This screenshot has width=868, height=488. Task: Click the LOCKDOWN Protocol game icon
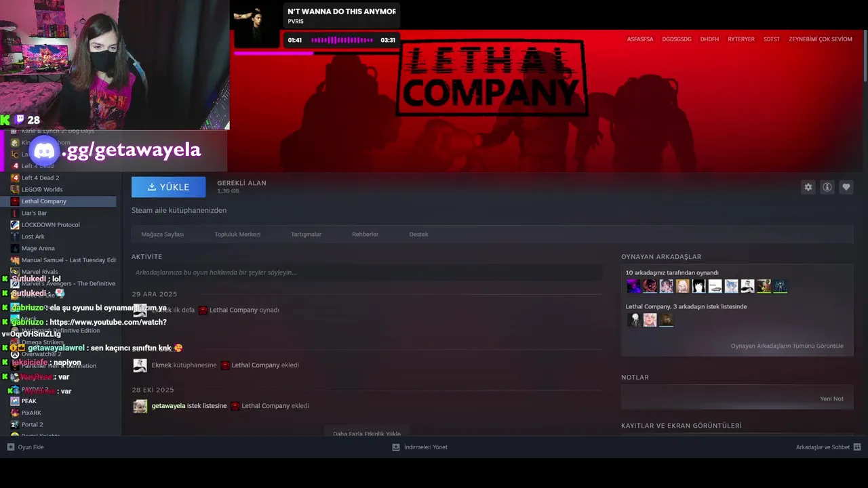pyautogui.click(x=15, y=224)
